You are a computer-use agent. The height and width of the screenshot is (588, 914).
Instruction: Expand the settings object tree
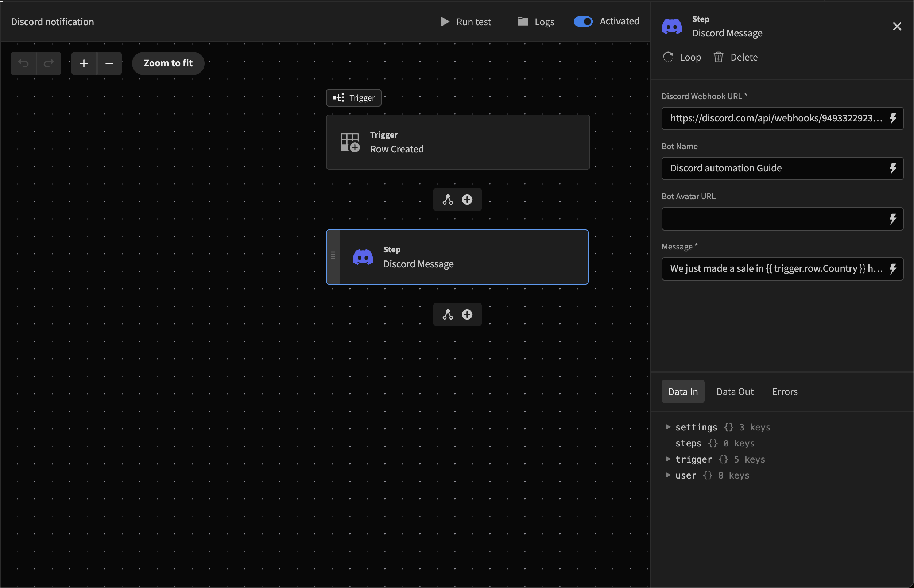[x=668, y=427]
